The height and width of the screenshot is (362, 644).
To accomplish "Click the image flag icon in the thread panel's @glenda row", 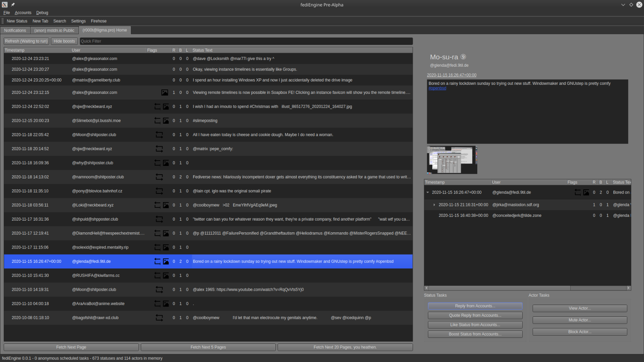I will (586, 192).
